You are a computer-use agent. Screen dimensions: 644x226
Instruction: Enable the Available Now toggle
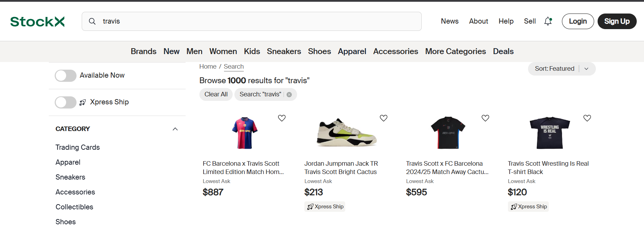(x=65, y=76)
